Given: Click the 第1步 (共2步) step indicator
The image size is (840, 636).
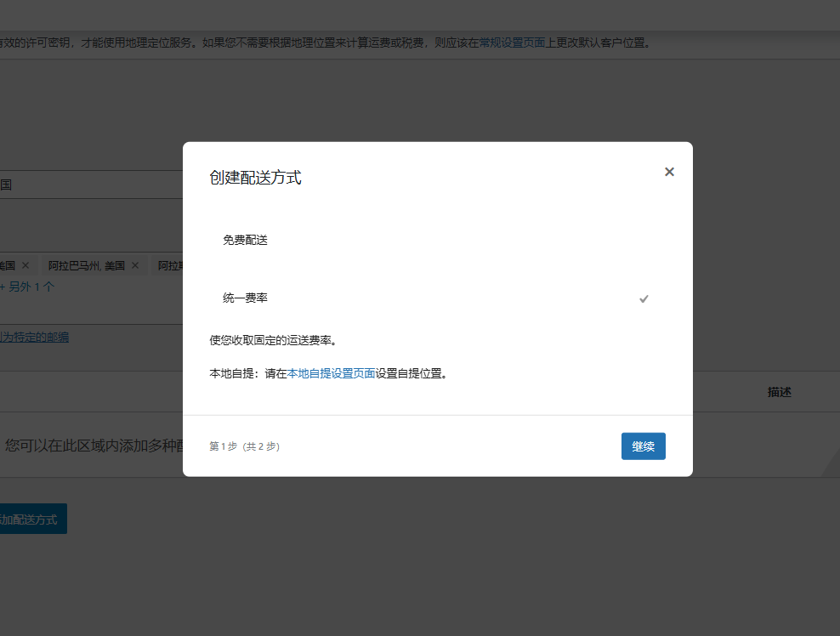Looking at the screenshot, I should tap(242, 446).
